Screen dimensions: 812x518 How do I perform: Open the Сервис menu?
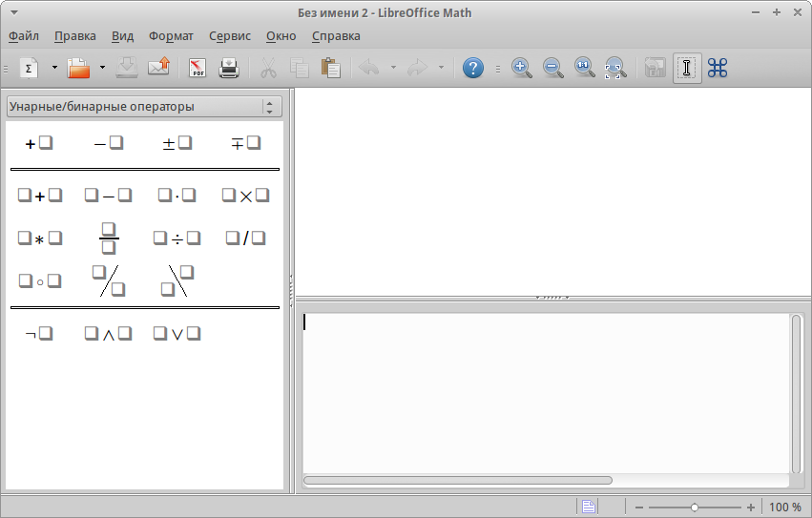click(229, 36)
